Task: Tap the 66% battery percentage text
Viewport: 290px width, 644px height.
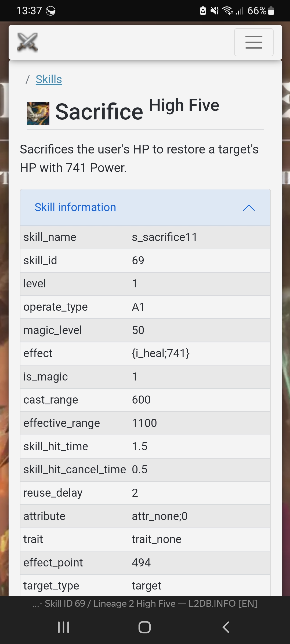Action: 257,11
